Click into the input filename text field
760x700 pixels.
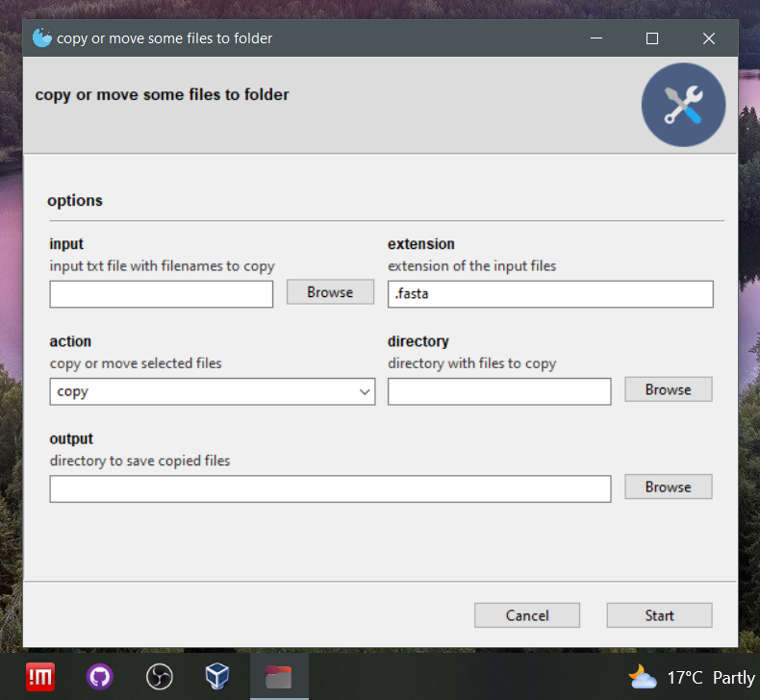click(x=162, y=294)
